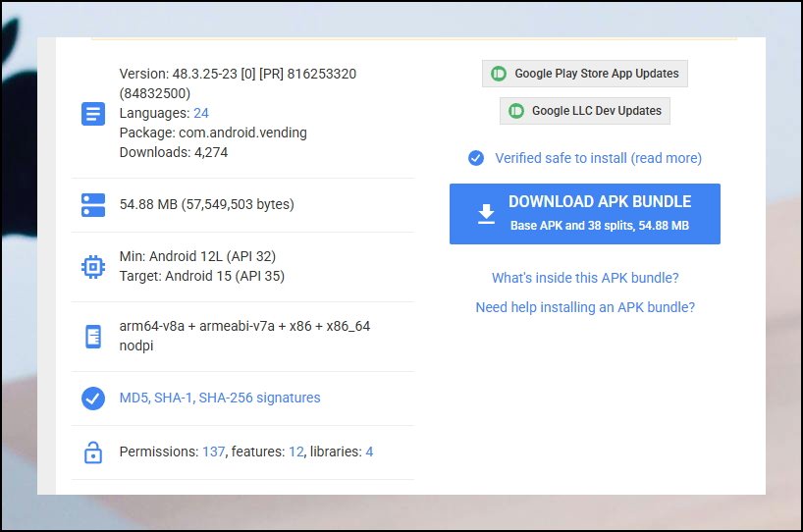803x532 pixels.
Task: Click the Pushbullet icon on Google LLC Updates
Action: point(516,111)
